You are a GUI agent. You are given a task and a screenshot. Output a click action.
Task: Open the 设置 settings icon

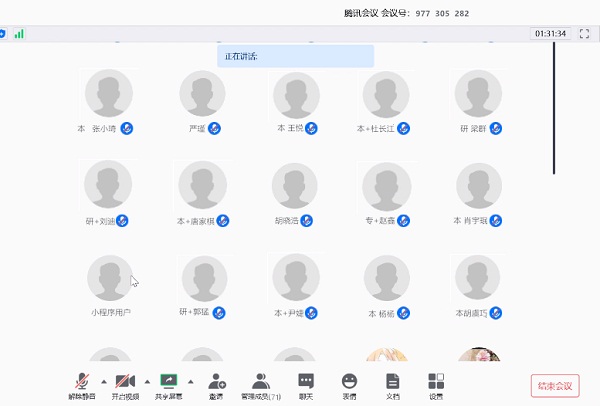436,381
